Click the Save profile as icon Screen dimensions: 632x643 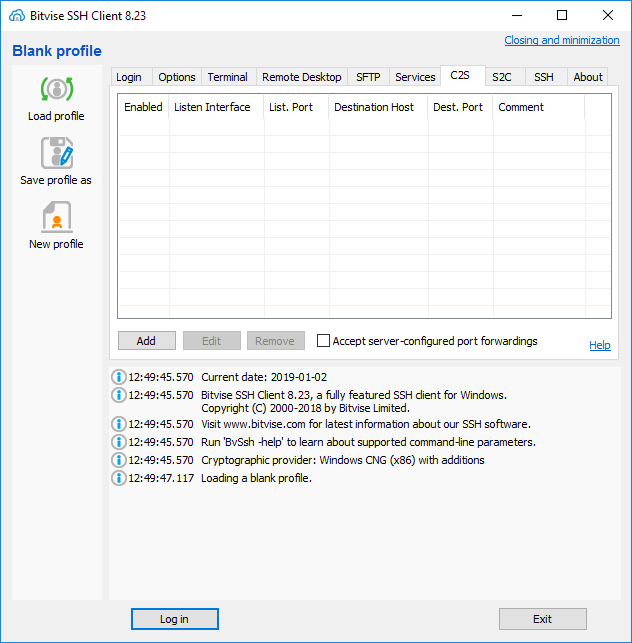[x=57, y=153]
